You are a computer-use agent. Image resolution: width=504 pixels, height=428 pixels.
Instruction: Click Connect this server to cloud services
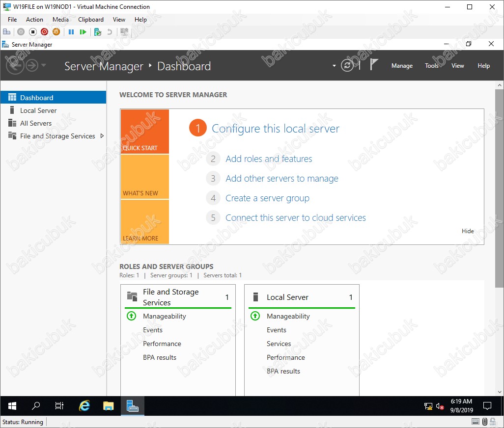pos(296,218)
